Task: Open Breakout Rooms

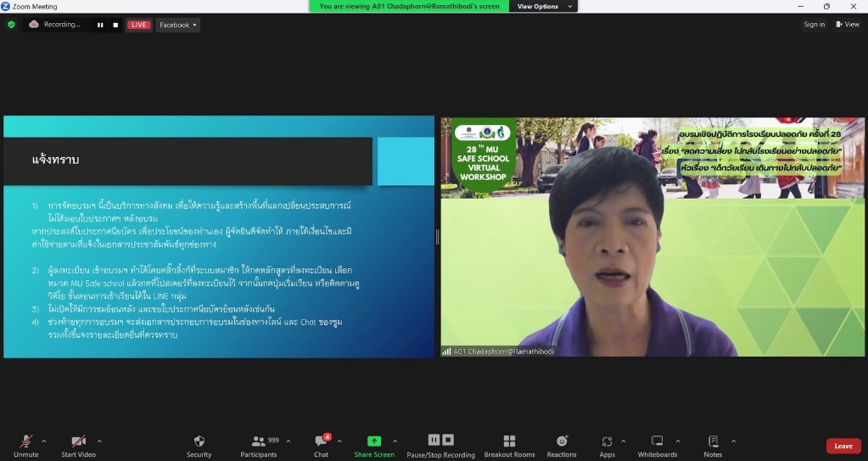Action: (x=509, y=446)
